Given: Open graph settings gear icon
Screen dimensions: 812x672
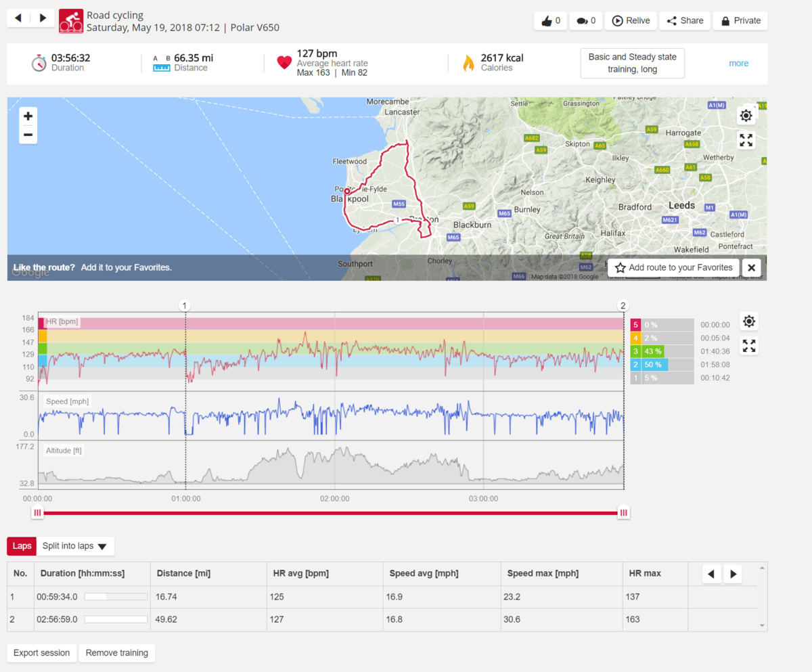Looking at the screenshot, I should pyautogui.click(x=748, y=321).
